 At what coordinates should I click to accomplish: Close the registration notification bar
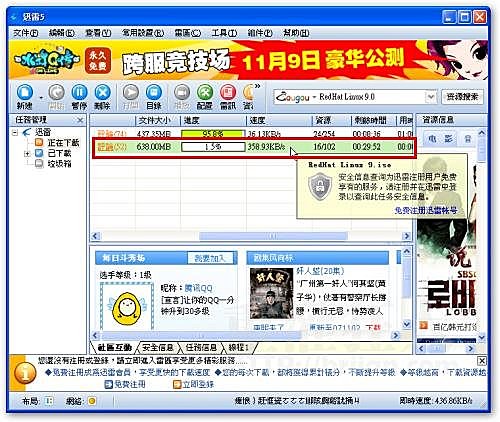click(482, 361)
